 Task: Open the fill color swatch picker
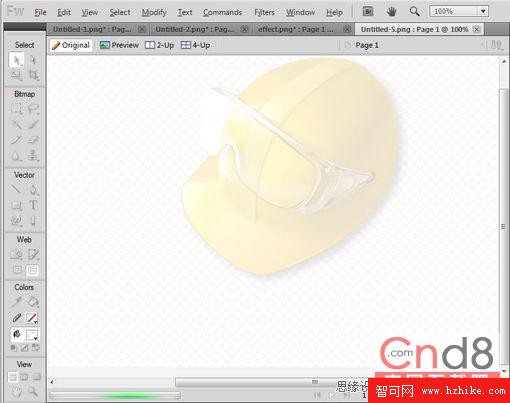pyautogui.click(x=31, y=334)
